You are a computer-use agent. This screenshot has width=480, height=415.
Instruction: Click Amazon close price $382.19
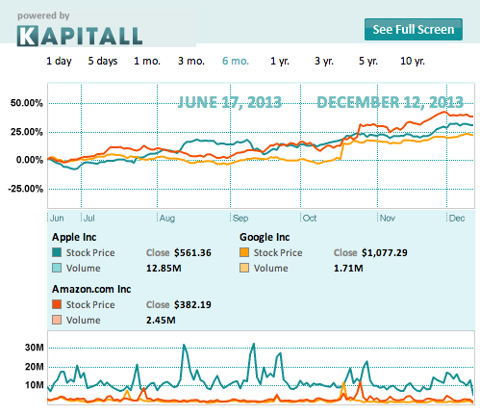coord(193,304)
